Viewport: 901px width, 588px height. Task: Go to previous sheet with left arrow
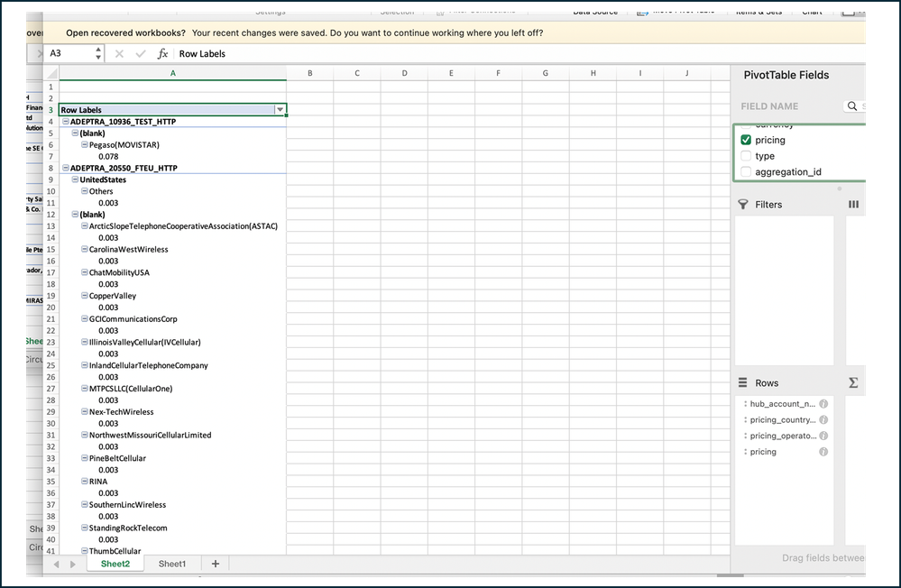(56, 565)
